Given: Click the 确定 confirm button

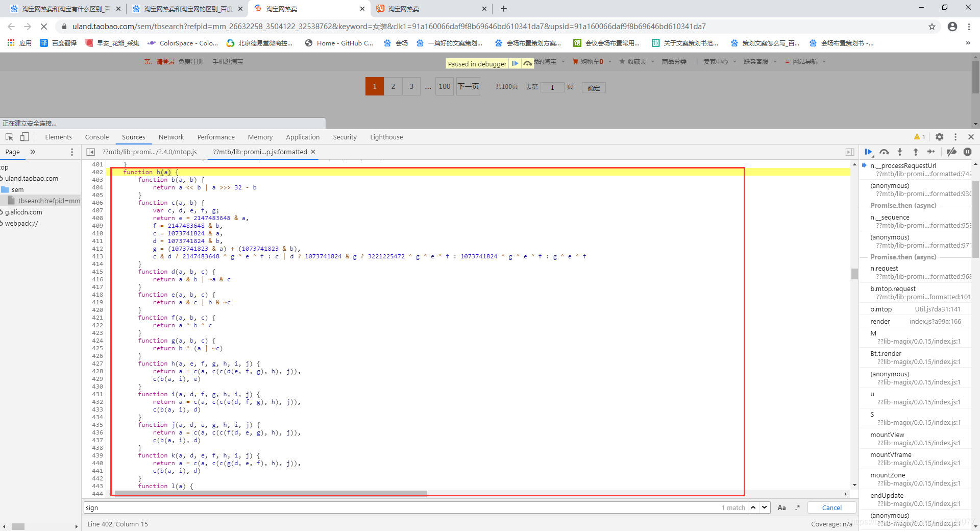Looking at the screenshot, I should pyautogui.click(x=594, y=88).
